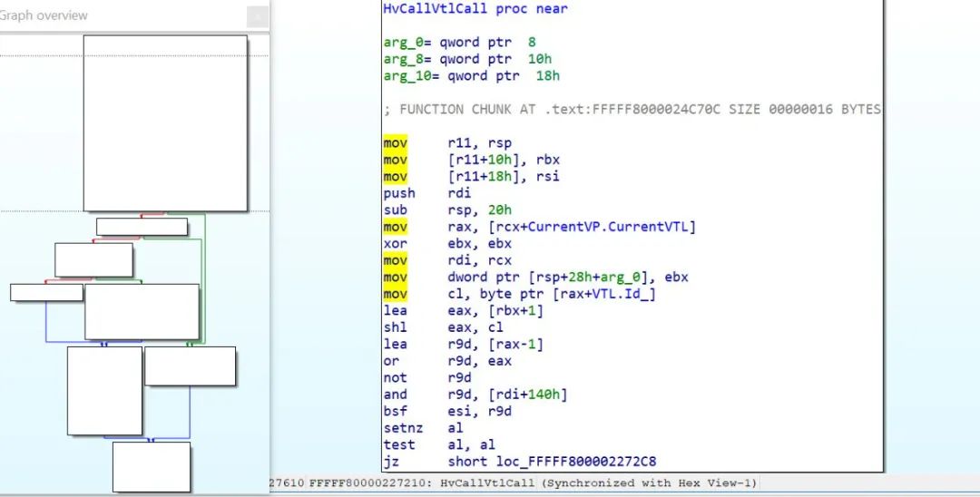Click the HvCallVtlCall proc near label

[475, 9]
